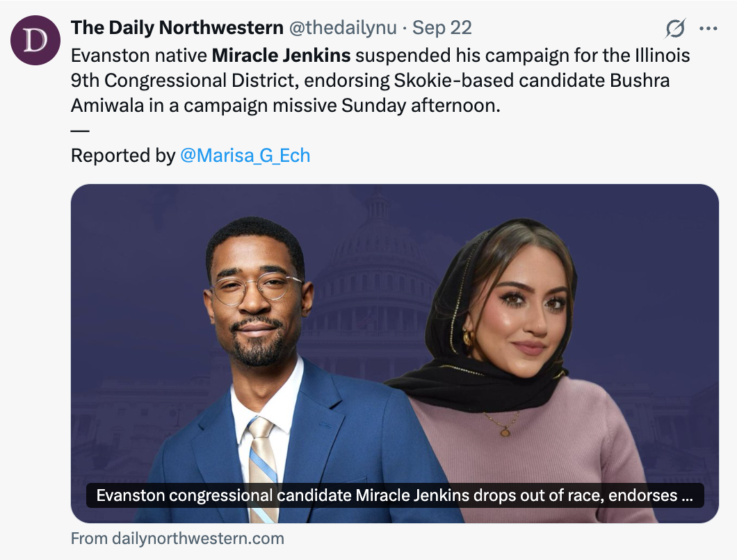
Task: Click the "Reported by" text
Action: coord(122,155)
